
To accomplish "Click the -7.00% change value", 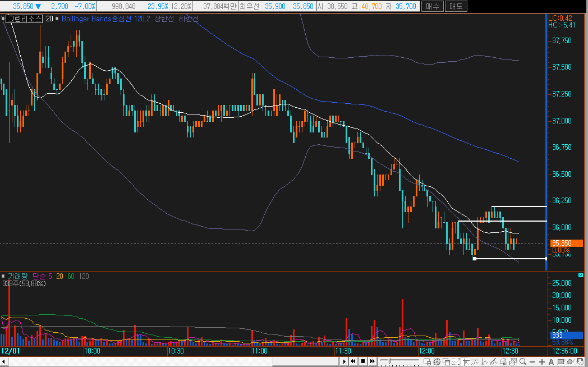I will click(85, 6).
